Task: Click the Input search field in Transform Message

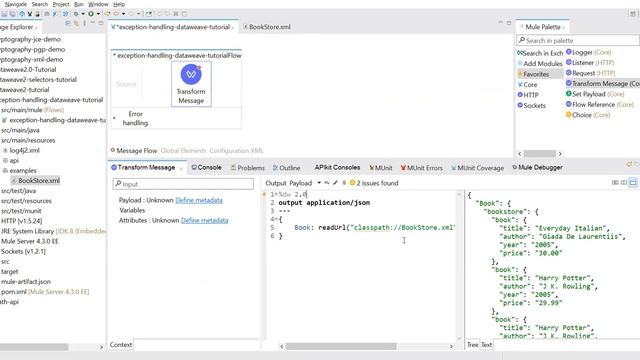Action: (183, 184)
